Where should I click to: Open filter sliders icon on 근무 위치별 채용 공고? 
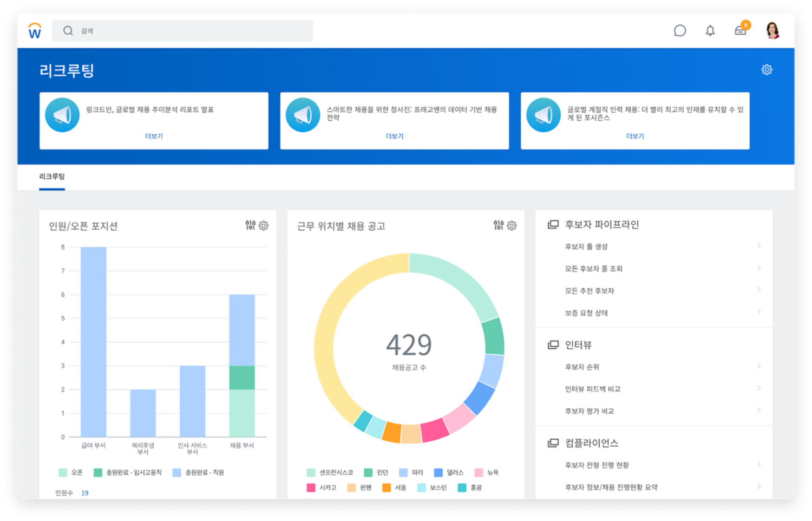499,225
